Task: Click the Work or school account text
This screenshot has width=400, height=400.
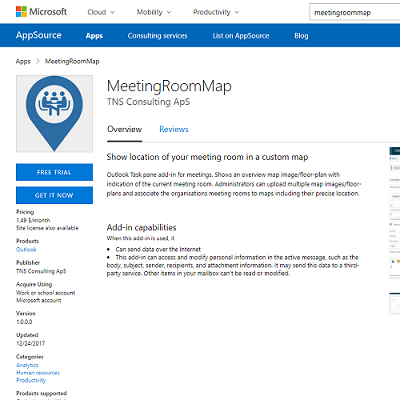Action: (x=46, y=293)
